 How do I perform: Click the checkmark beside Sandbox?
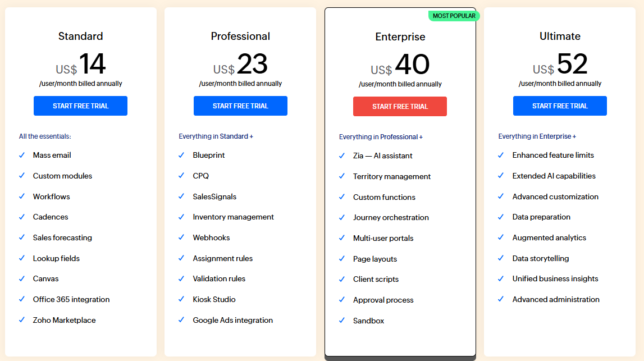pos(342,321)
